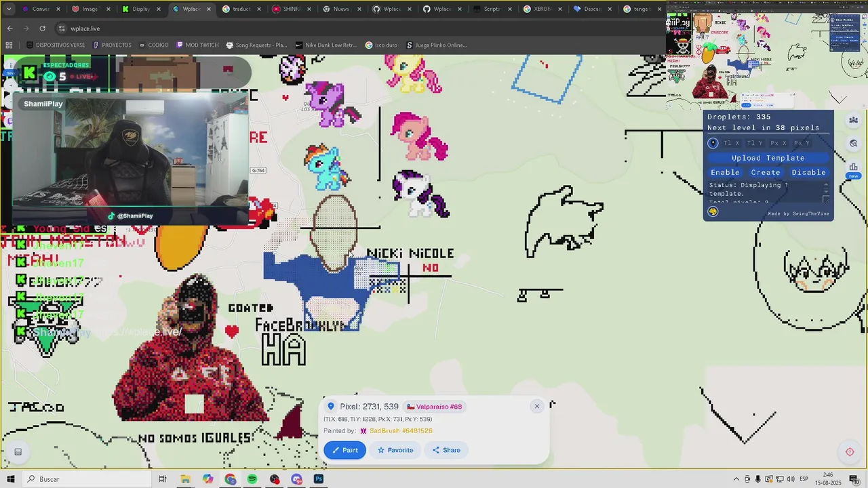868x488 pixels.
Task: Share this pixel location
Action: [x=446, y=450]
